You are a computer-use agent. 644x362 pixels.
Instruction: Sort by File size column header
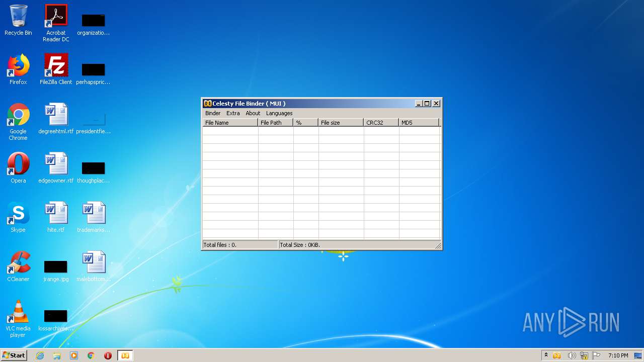pyautogui.click(x=341, y=123)
